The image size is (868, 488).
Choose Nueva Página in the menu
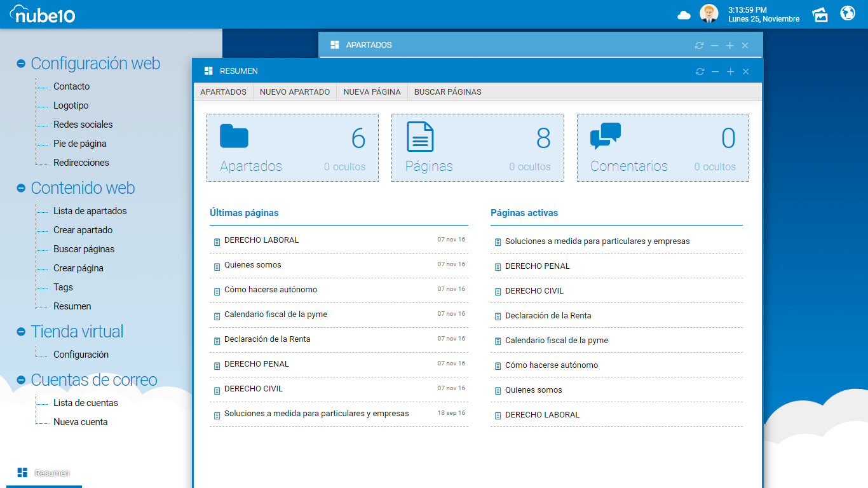pos(372,92)
